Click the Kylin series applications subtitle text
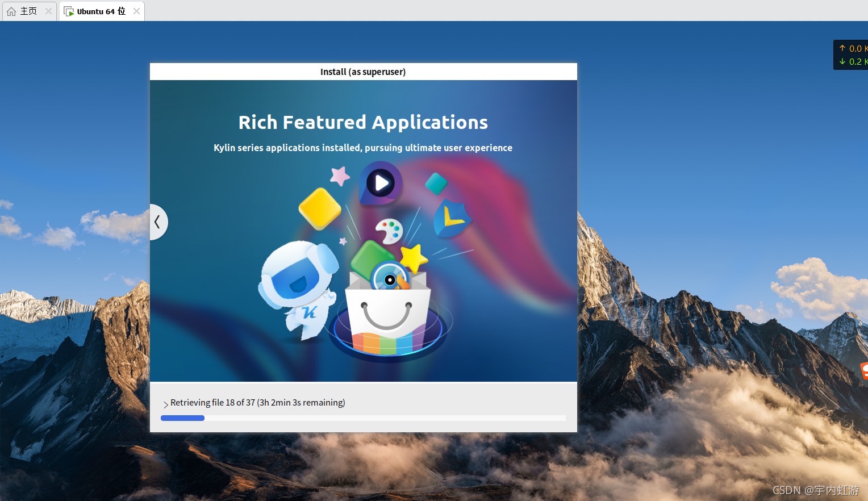This screenshot has height=501, width=868. click(363, 148)
